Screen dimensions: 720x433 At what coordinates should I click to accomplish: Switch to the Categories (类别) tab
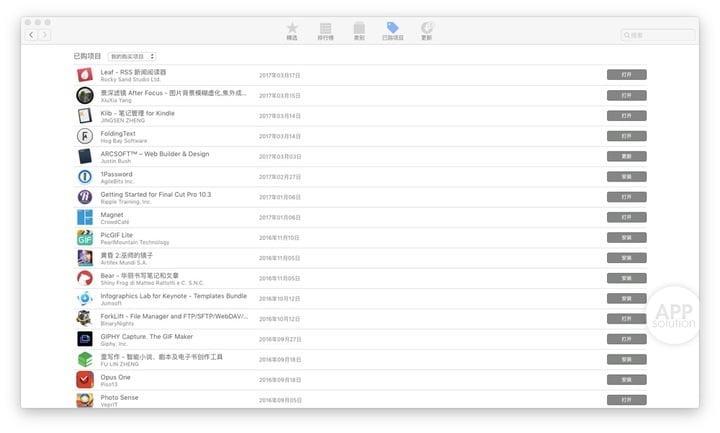coord(359,31)
